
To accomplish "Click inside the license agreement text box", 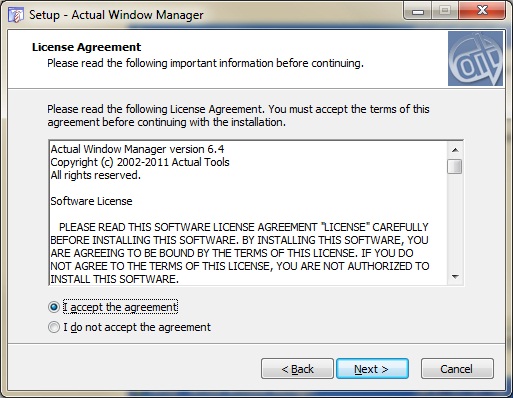I will coord(248,213).
